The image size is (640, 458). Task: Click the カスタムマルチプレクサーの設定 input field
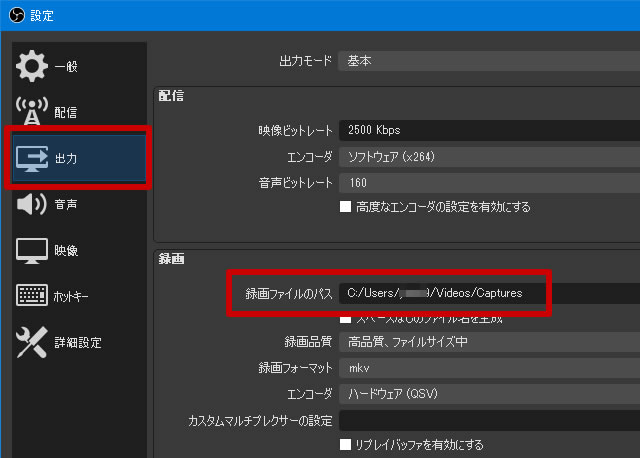(x=488, y=420)
